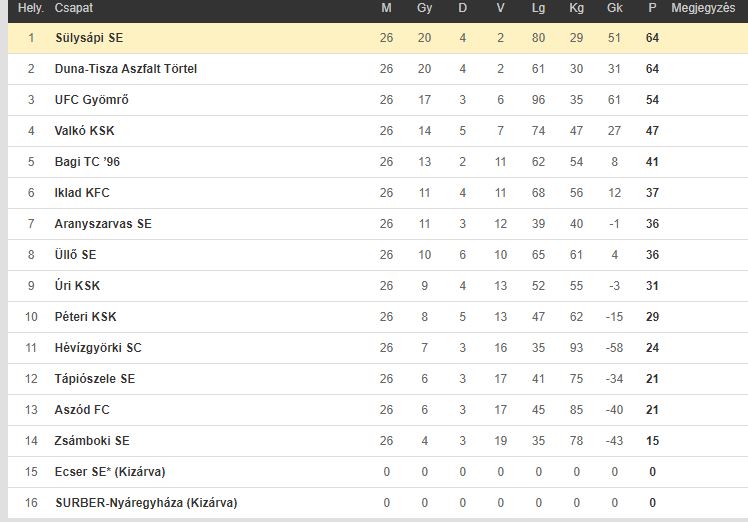Select Úri KSK in standings
This screenshot has width=748, height=522.
pos(77,286)
